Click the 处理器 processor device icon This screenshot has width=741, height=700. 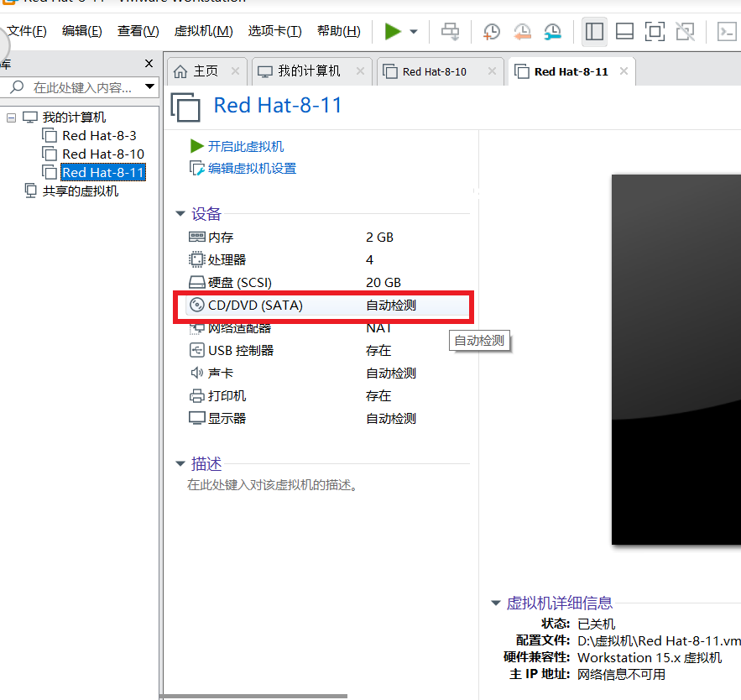[196, 259]
